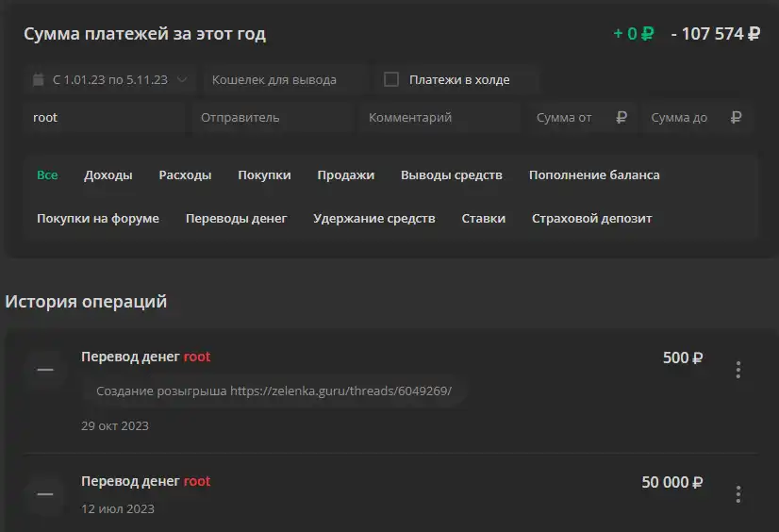This screenshot has width=779, height=532.
Task: Click the 'Сумма от' amount field
Action: click(x=581, y=118)
